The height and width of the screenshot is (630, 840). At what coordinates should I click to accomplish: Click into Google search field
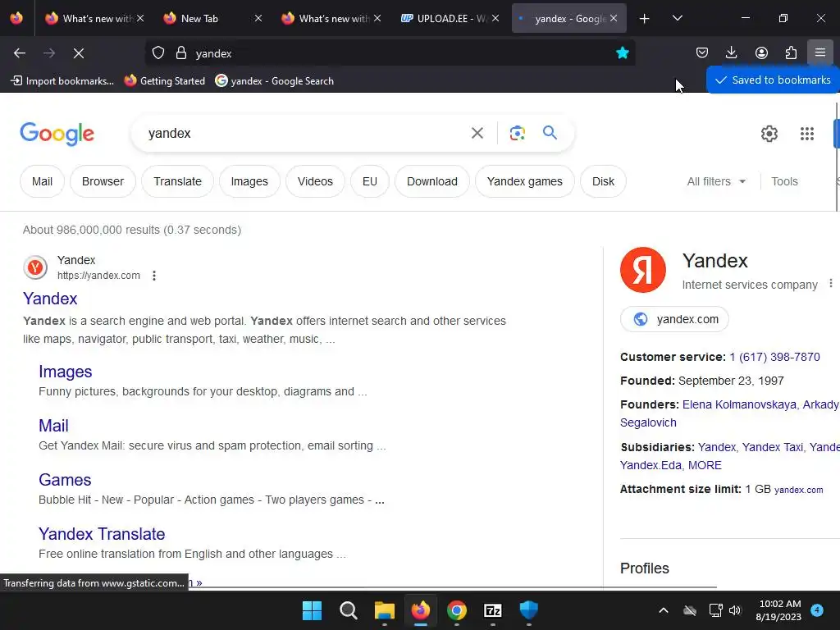click(305, 133)
